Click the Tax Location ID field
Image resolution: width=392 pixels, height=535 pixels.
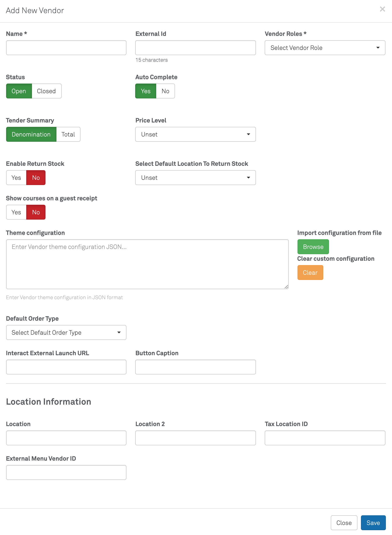pos(325,438)
